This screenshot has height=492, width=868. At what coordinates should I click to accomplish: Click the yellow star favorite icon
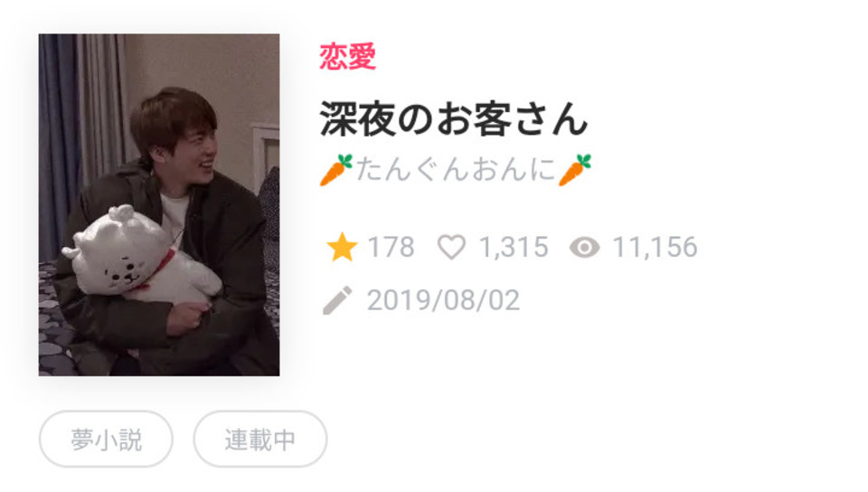pos(342,247)
